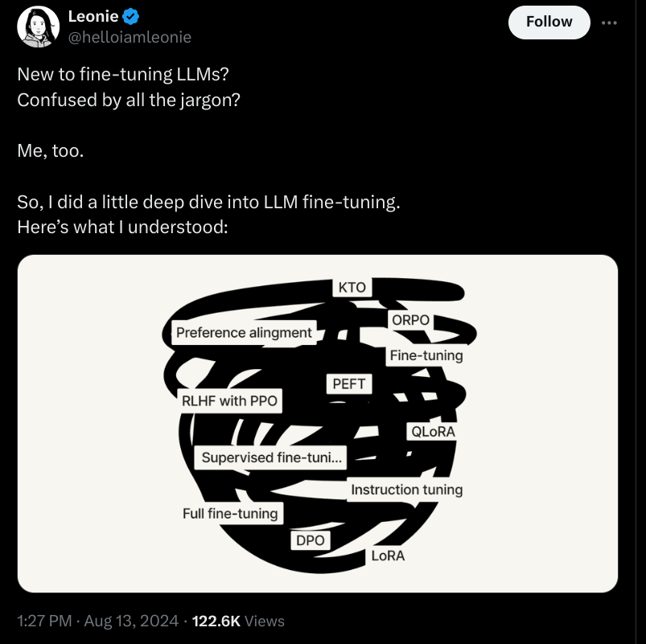Click the Instruction tuning label
This screenshot has height=644, width=646.
[406, 490]
